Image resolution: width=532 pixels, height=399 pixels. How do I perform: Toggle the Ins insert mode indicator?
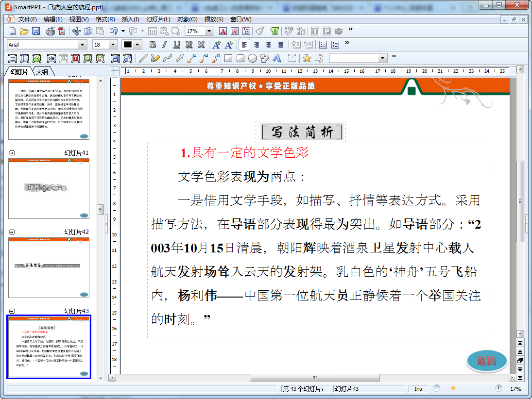coord(418,389)
